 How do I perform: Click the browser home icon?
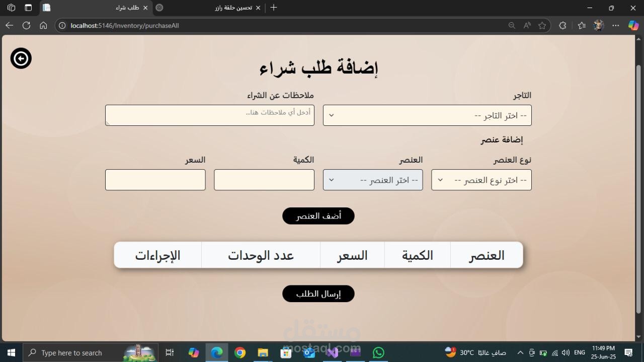click(43, 25)
